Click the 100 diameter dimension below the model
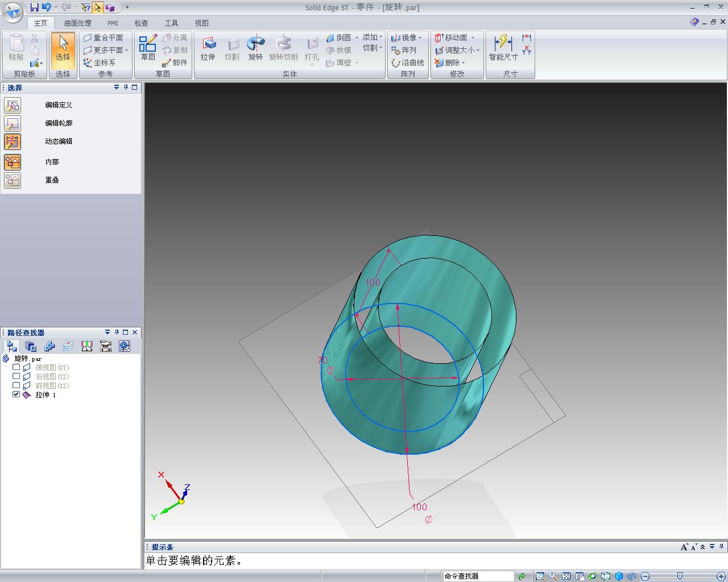Screen dimensions: 728x582 coord(419,507)
